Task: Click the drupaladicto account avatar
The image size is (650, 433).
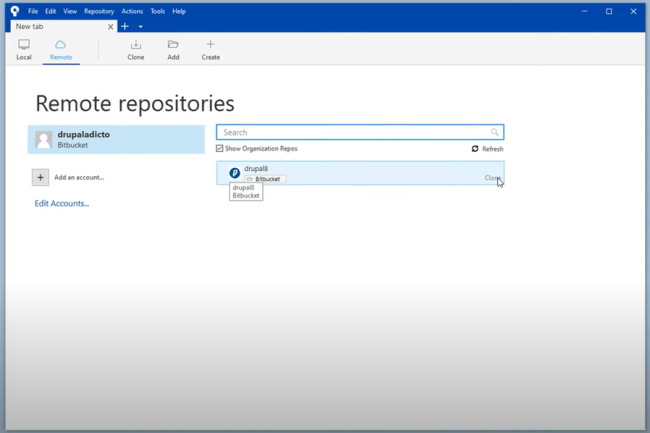Action: pyautogui.click(x=44, y=140)
